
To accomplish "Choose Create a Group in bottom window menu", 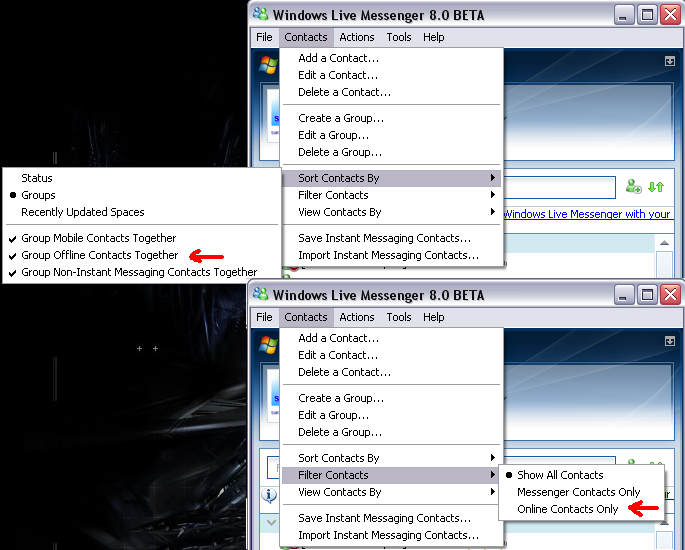I will [x=391, y=398].
